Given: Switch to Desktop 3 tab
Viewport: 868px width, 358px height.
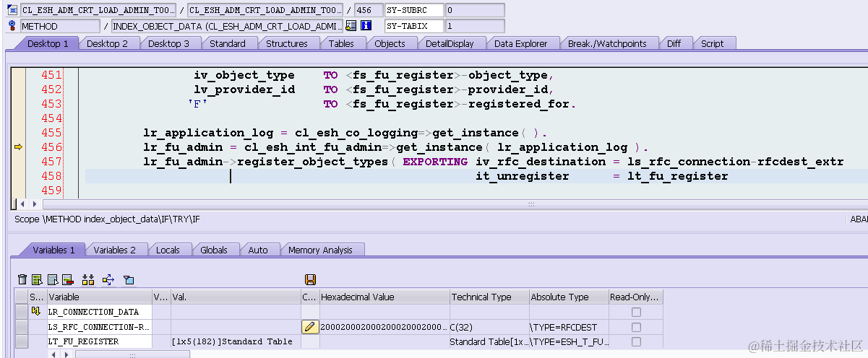Looking at the screenshot, I should [x=168, y=43].
